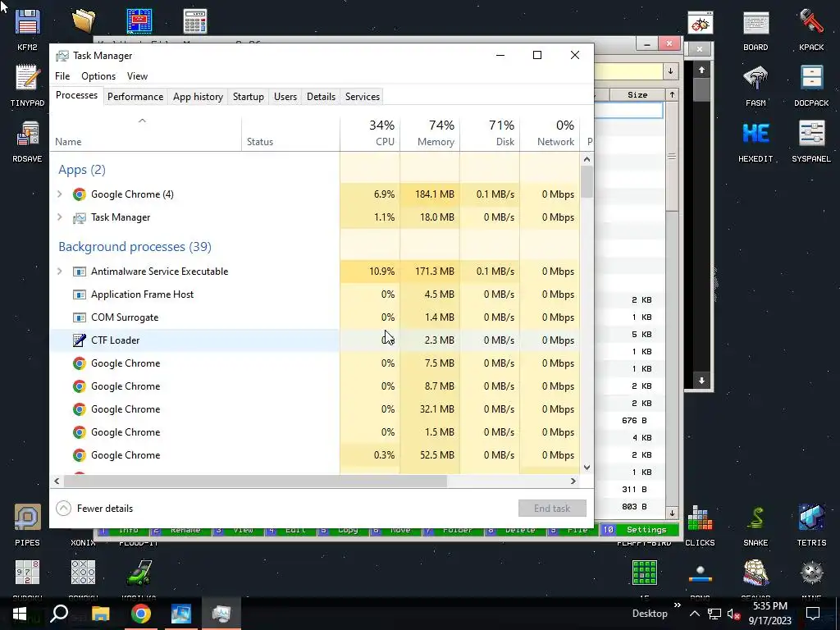The width and height of the screenshot is (840, 630).
Task: Click the horizontal scrollbar right arrow
Action: (573, 481)
